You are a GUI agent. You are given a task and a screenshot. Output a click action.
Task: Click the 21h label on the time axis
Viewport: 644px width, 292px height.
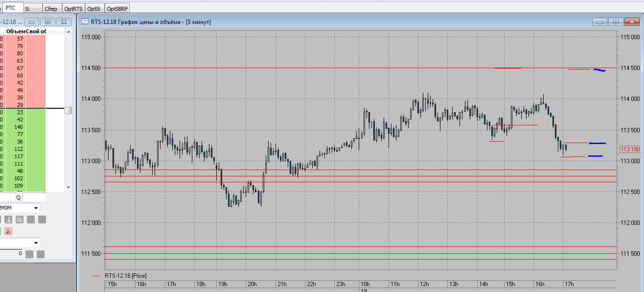(x=282, y=284)
